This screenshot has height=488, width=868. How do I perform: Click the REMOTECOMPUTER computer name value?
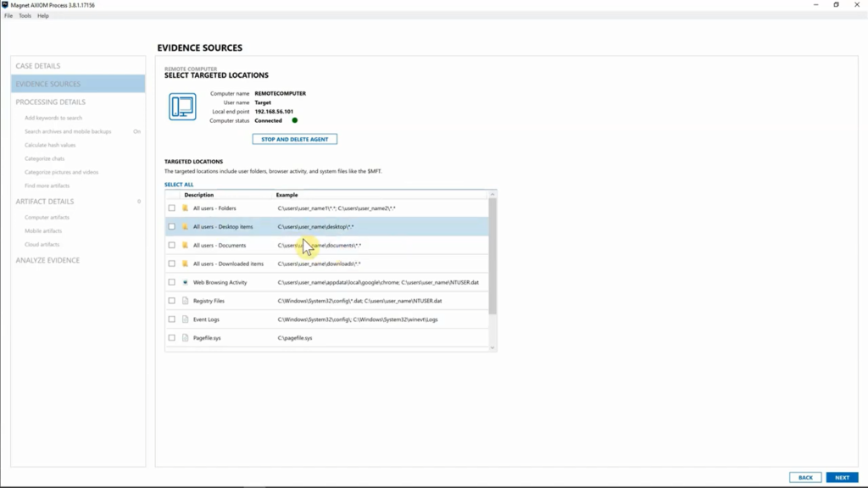[280, 93]
